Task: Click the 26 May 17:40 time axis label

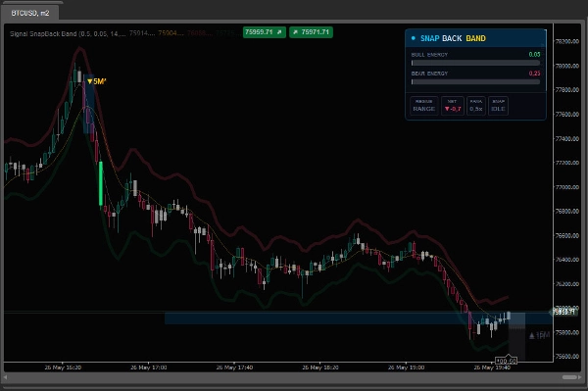Action: point(234,367)
